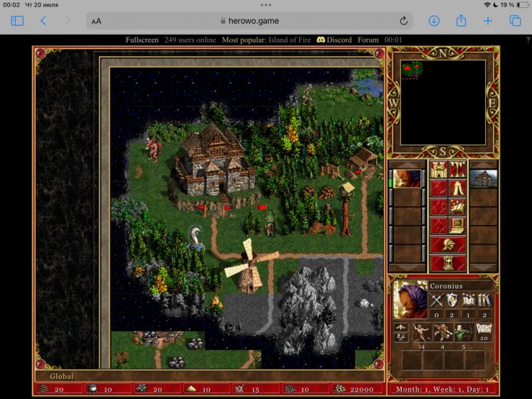Open the Kingdom Overview castle button
Screen dimensions: 532x399
pyautogui.click(x=439, y=170)
